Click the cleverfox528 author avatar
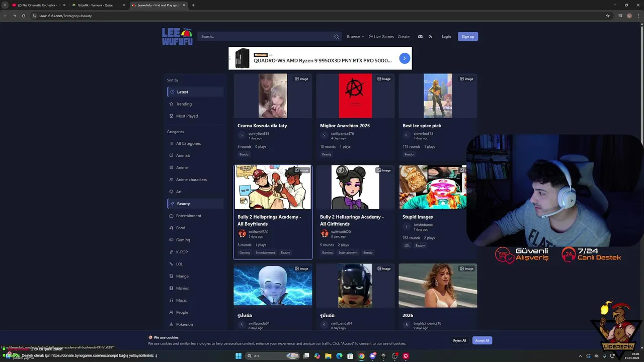Viewport: 644px width, 362px height. click(407, 135)
